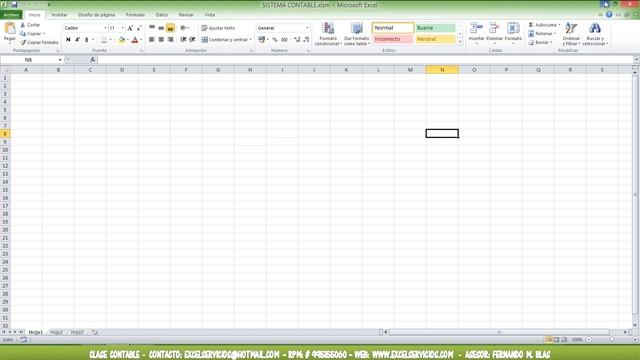Screen dimensions: 640x360
Task: Toggle middle vertical alignment
Action: point(161,28)
